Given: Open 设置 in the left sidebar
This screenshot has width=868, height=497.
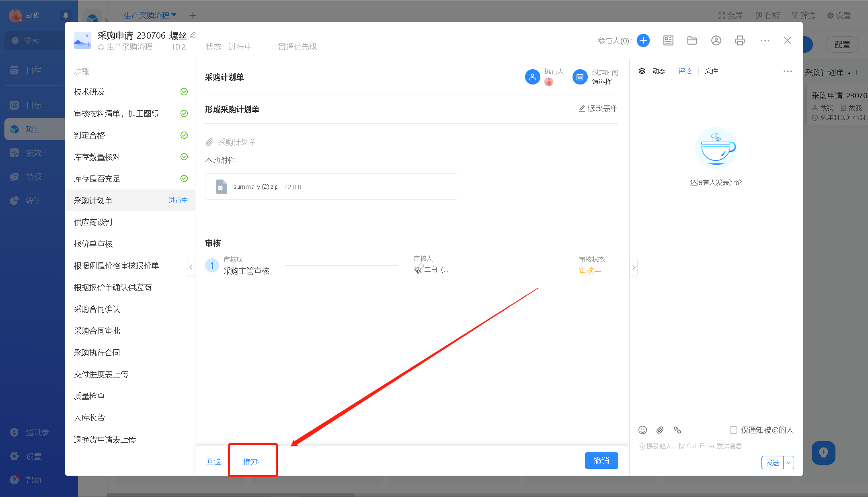Looking at the screenshot, I should (33, 456).
